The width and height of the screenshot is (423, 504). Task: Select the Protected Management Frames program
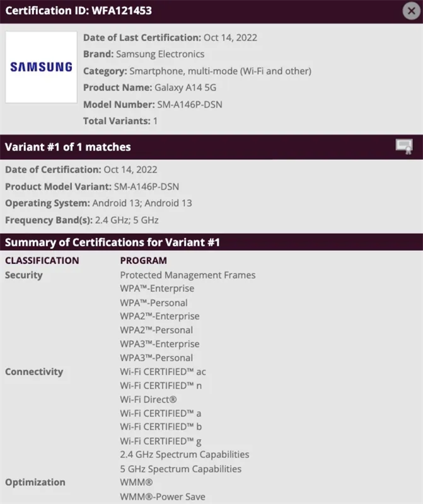click(187, 275)
